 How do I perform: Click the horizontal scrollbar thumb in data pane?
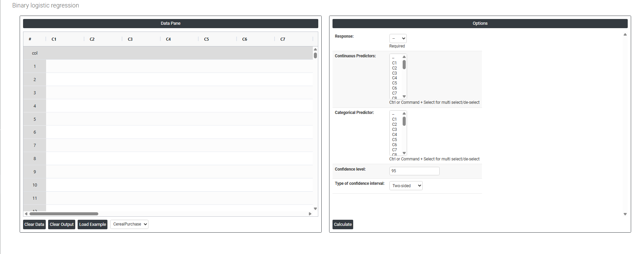(64, 214)
